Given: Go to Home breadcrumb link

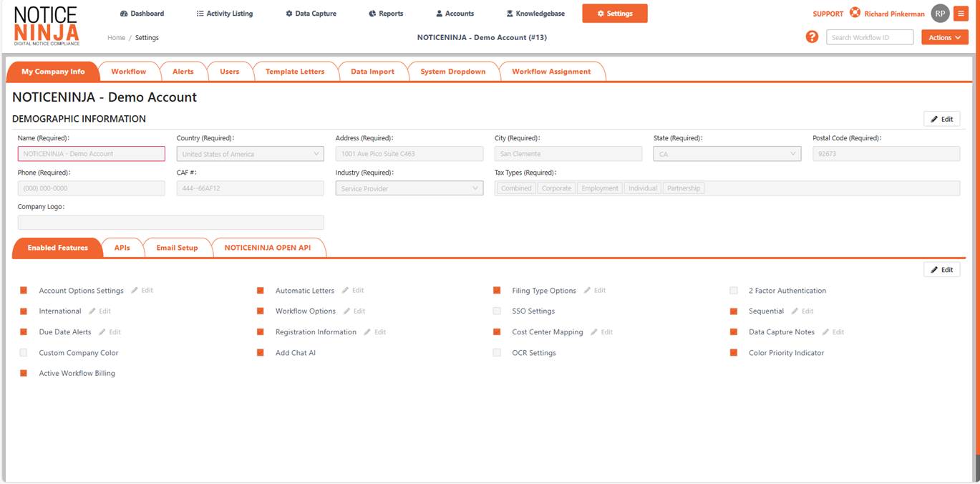Looking at the screenshot, I should (116, 38).
